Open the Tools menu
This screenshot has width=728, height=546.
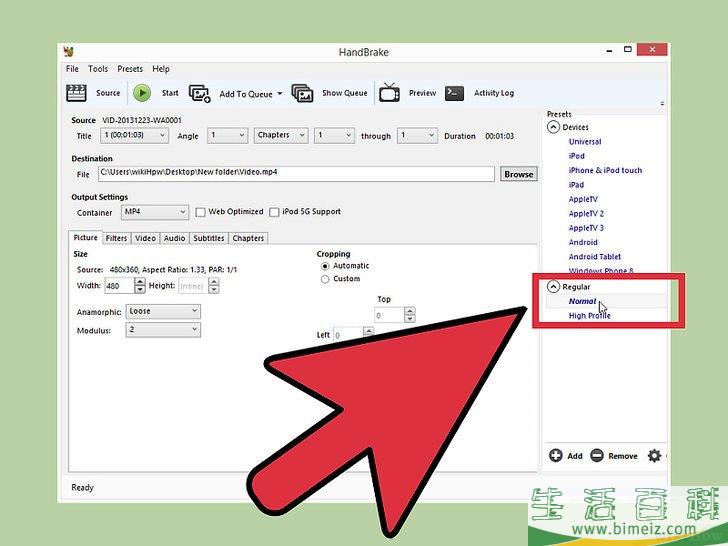pos(98,69)
